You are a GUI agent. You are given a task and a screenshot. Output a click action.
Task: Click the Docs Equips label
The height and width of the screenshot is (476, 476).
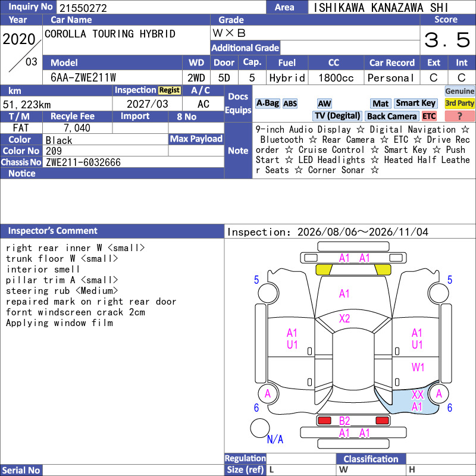point(238,103)
